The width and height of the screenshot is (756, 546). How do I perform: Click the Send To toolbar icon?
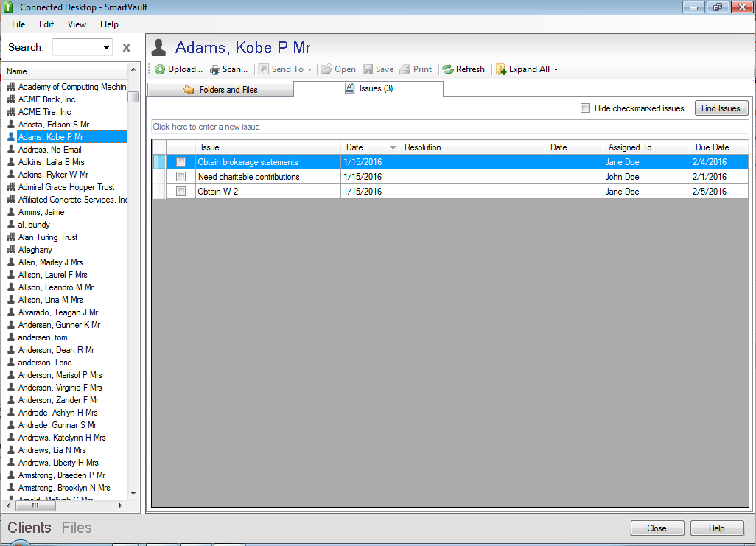point(263,69)
